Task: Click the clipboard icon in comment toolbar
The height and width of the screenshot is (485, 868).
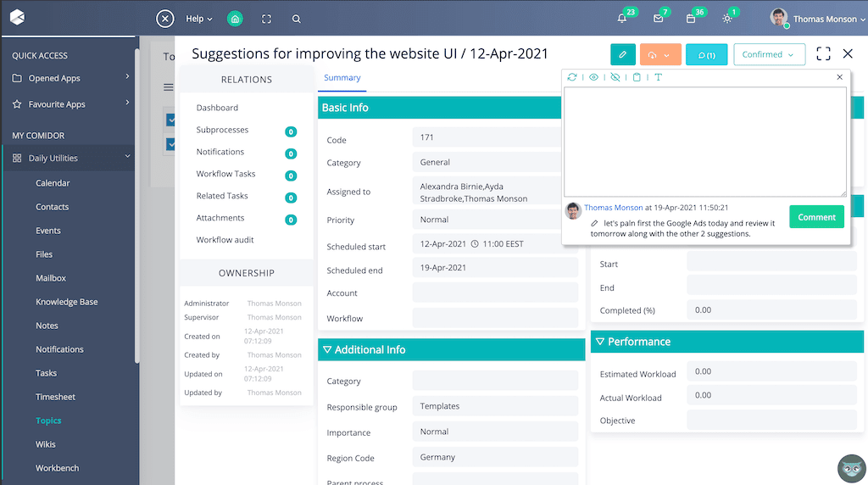Action: click(x=637, y=77)
